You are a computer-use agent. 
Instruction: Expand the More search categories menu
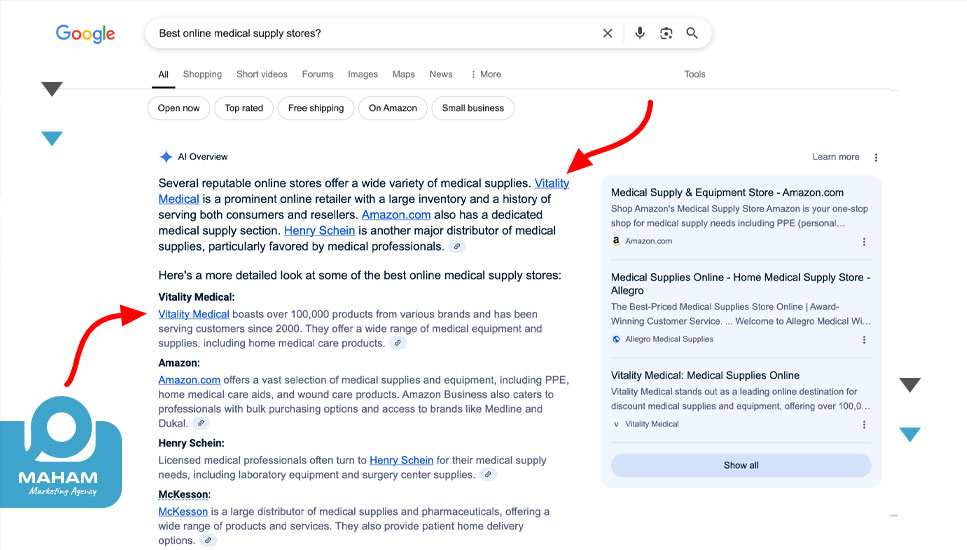click(486, 74)
